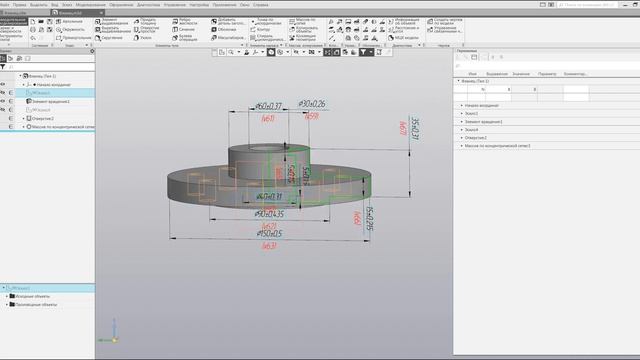The height and width of the screenshot is (360, 640).
Task: Select the Окружность tool
Action: point(70,29)
